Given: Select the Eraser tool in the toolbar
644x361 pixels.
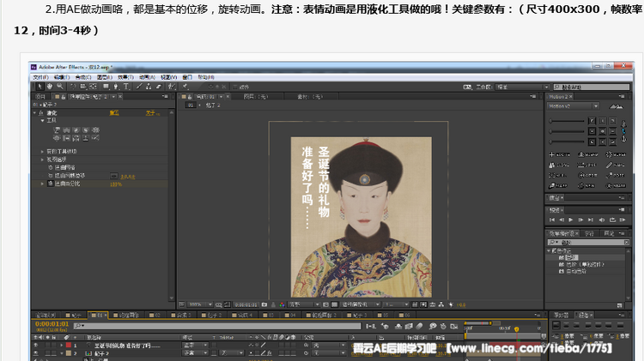Looking at the screenshot, I should [159, 87].
